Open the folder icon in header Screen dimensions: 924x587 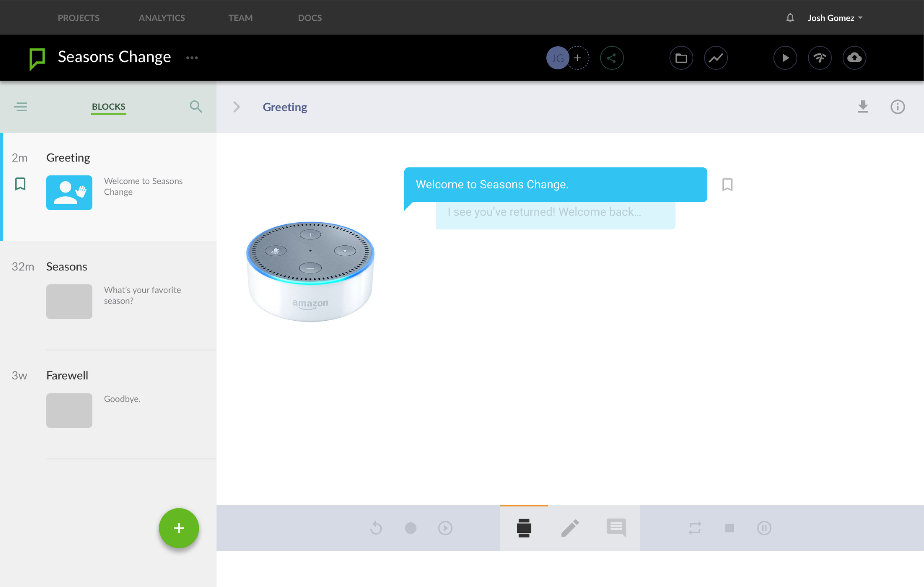pos(681,58)
